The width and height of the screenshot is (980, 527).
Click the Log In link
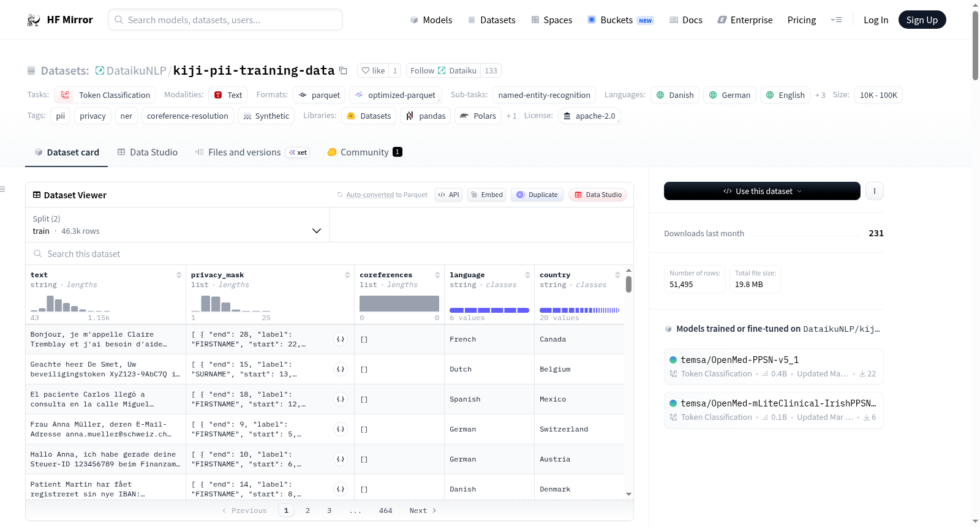876,20
